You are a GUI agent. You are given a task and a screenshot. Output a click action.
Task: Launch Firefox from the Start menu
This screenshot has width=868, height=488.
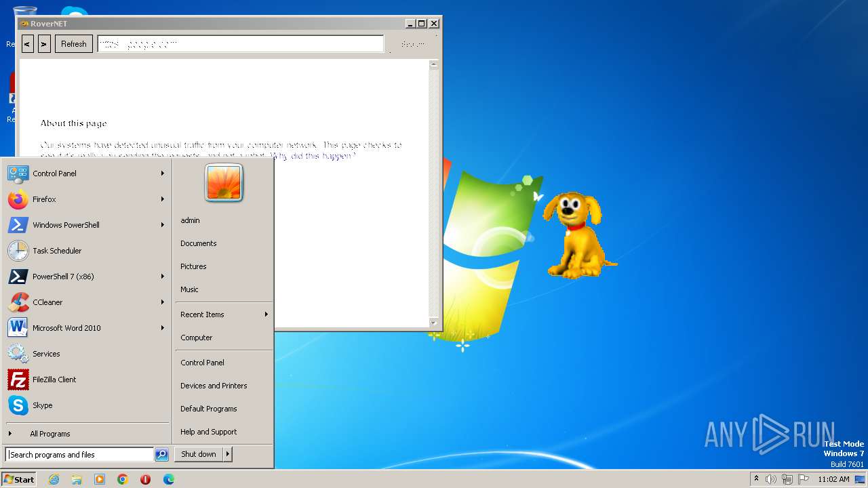(x=86, y=199)
